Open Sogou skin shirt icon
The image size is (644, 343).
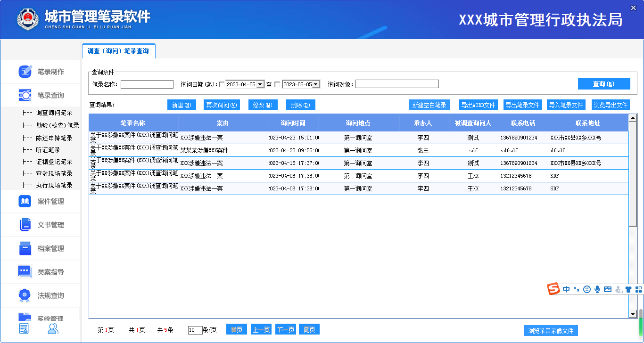(x=628, y=289)
